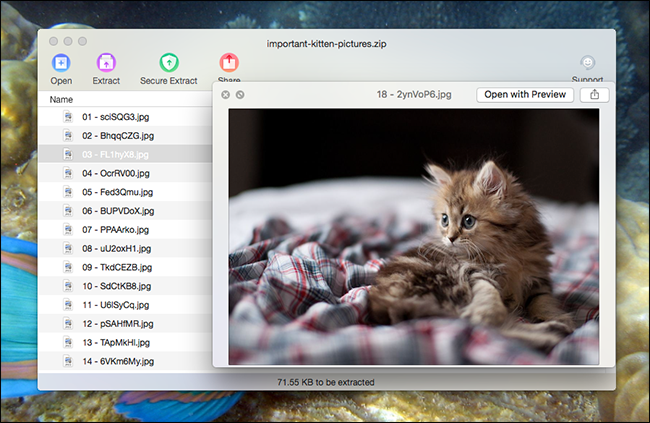The image size is (650, 423).
Task: Click the Name column header
Action: [x=61, y=100]
